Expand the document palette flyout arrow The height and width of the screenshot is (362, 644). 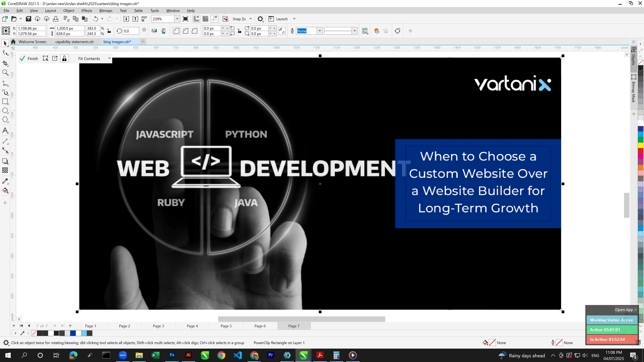tap(15, 333)
